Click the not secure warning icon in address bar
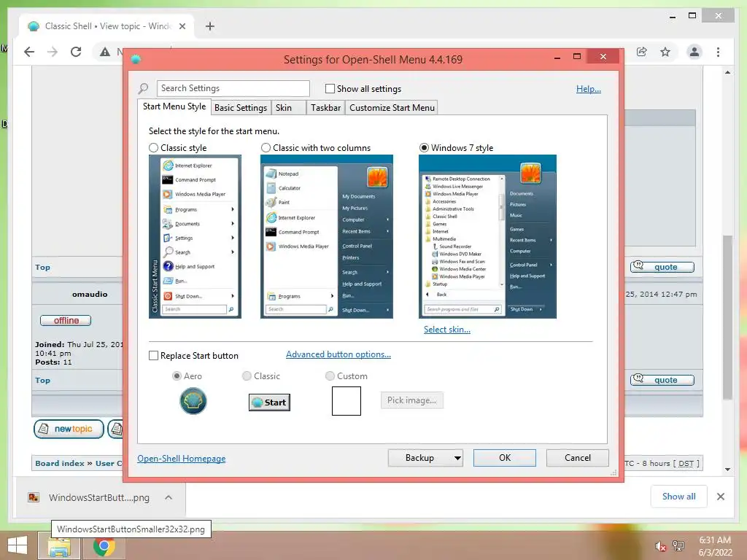Image resolution: width=747 pixels, height=560 pixels. click(x=105, y=52)
